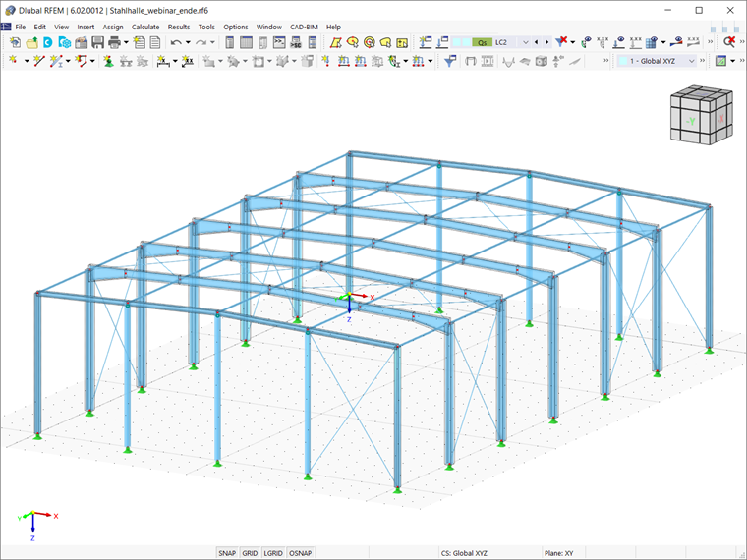Click the Print icon

pos(114,42)
